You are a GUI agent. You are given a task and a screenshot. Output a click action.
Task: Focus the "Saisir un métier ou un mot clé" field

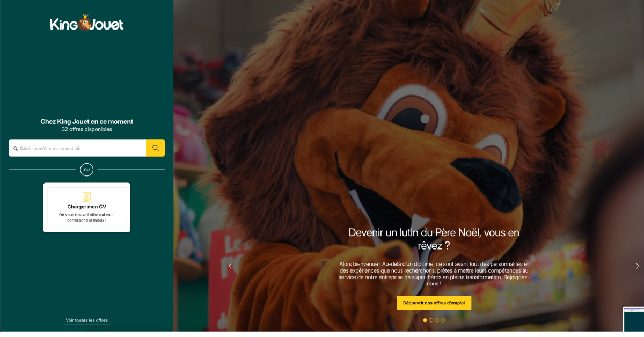tap(77, 148)
